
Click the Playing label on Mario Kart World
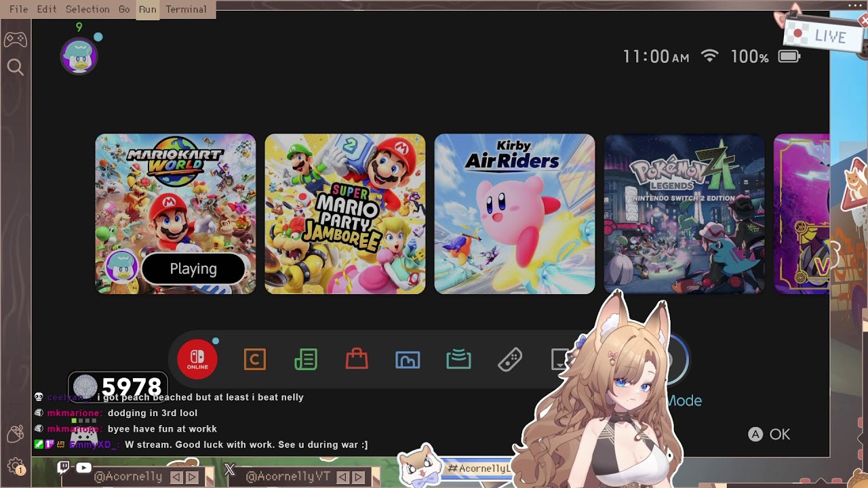(x=193, y=269)
